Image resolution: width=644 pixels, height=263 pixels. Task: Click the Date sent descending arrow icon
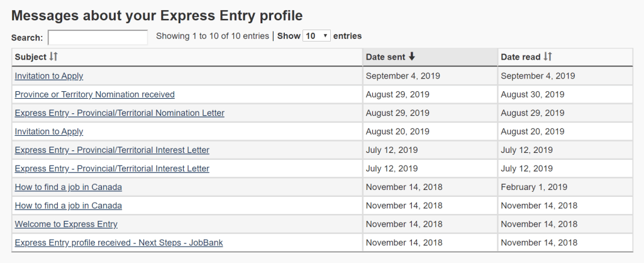[412, 57]
